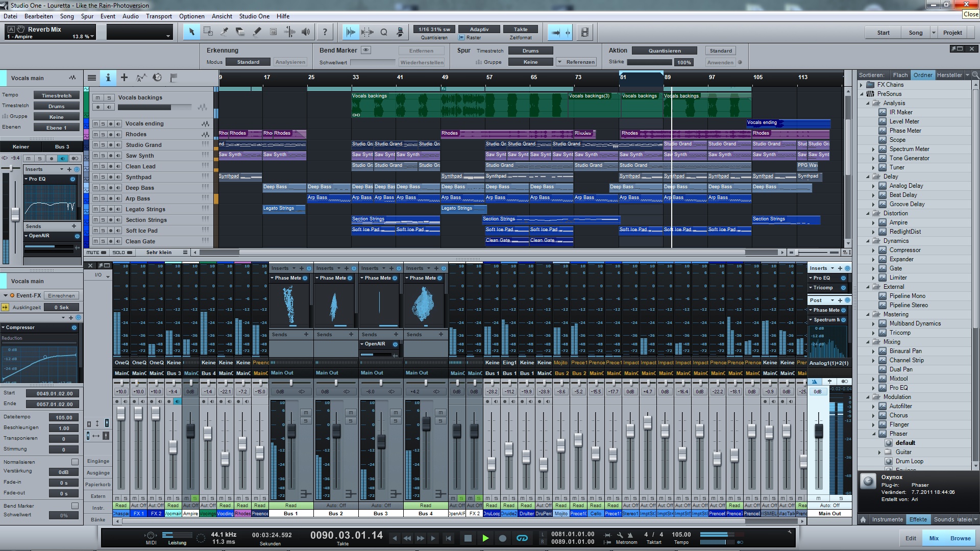This screenshot has width=980, height=551.
Task: Record-arm the Arp Bass track
Action: point(111,198)
